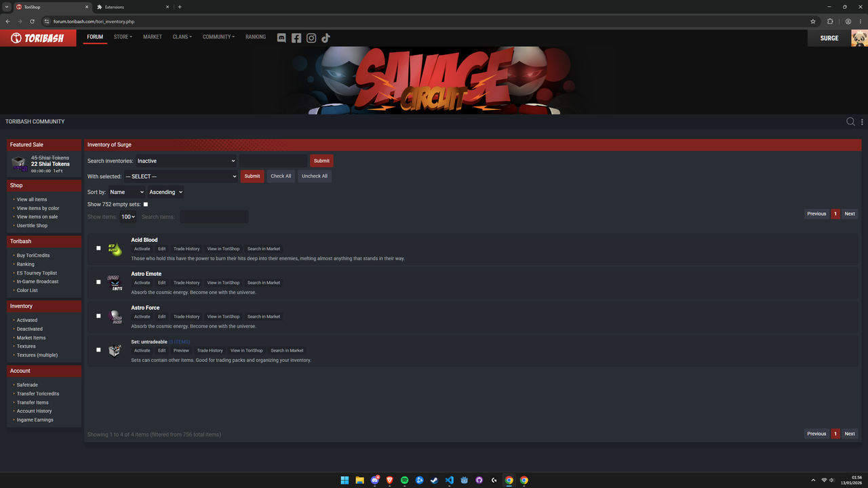This screenshot has width=868, height=488.
Task: Open the Safetrade account link
Action: tap(27, 385)
